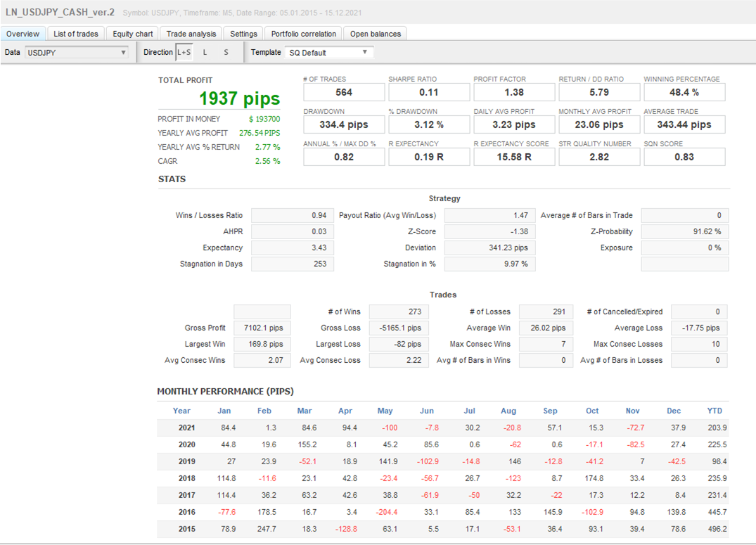This screenshot has width=756, height=545.
Task: Click the Sharpe Ratio value 0.11
Action: pyautogui.click(x=428, y=92)
